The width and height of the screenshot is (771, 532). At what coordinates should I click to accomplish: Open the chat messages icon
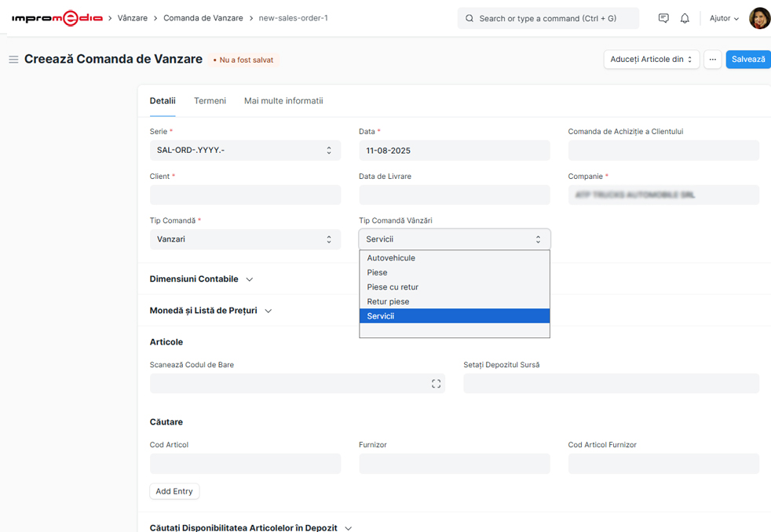click(x=663, y=18)
